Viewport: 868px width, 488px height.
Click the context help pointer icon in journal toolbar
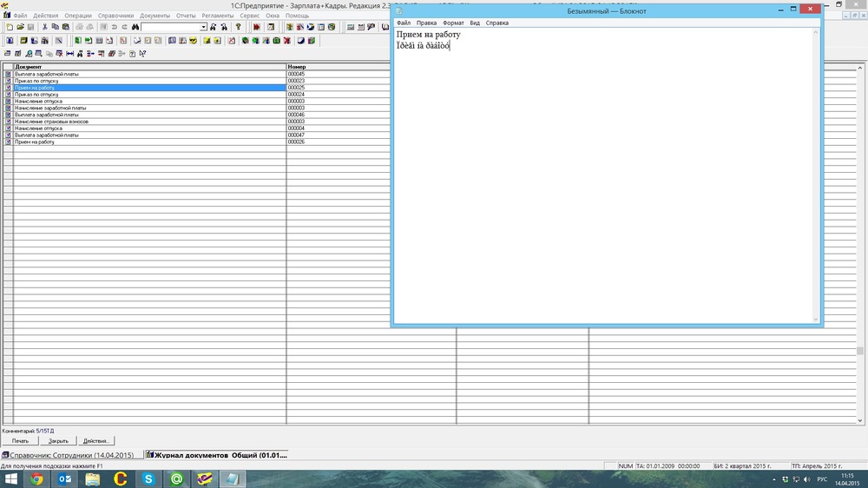coord(142,54)
